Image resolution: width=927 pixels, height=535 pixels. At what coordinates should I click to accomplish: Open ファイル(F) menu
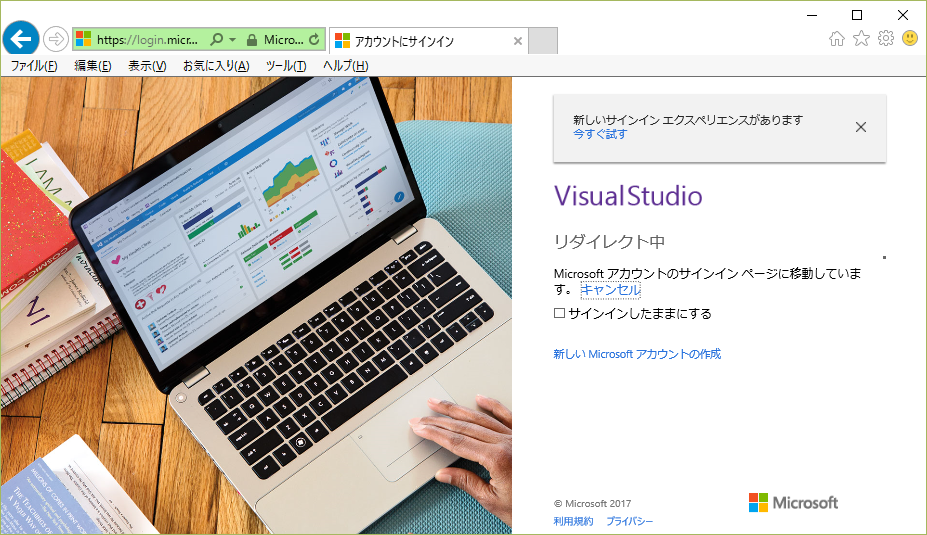click(34, 66)
